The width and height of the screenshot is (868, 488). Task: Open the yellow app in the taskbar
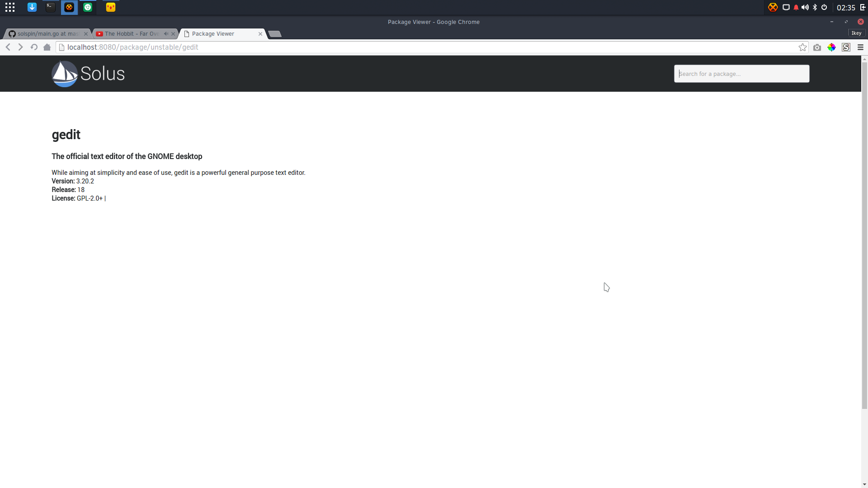pos(111,7)
